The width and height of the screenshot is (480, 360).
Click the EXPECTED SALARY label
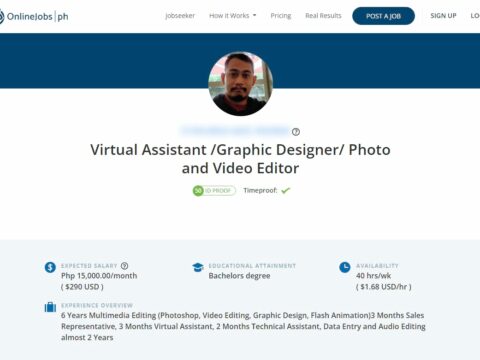pos(89,266)
